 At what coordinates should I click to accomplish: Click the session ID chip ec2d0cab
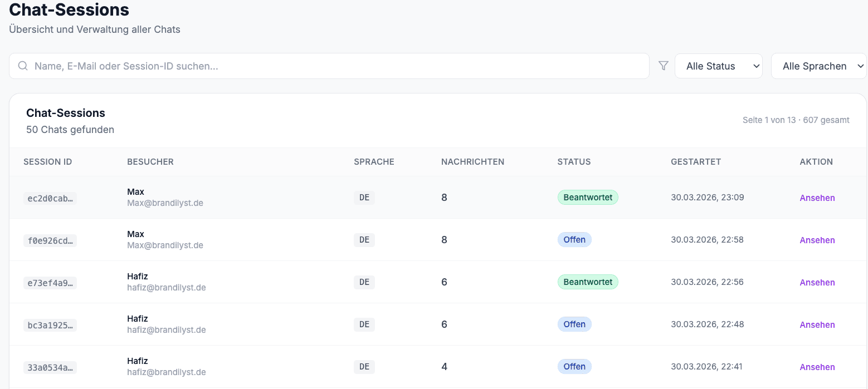point(50,198)
